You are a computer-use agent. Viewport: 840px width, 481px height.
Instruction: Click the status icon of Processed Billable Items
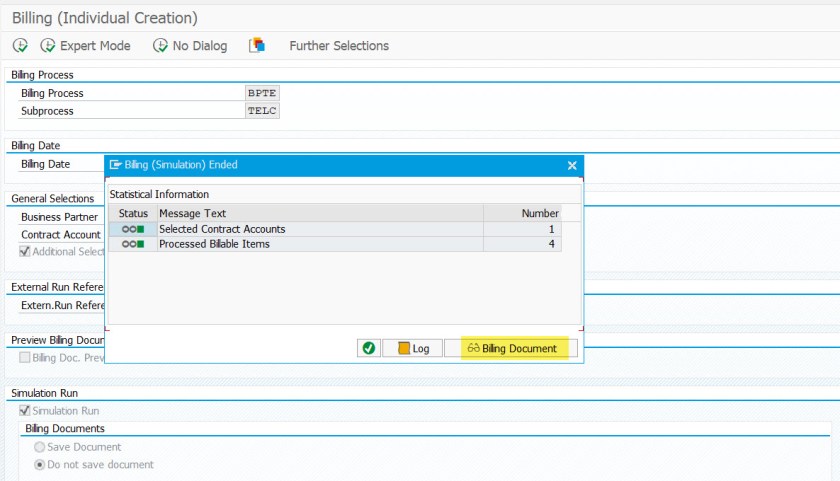tap(133, 244)
